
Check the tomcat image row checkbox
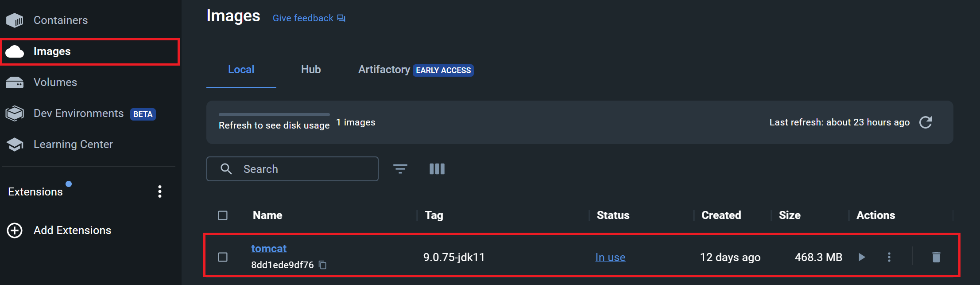pos(223,257)
